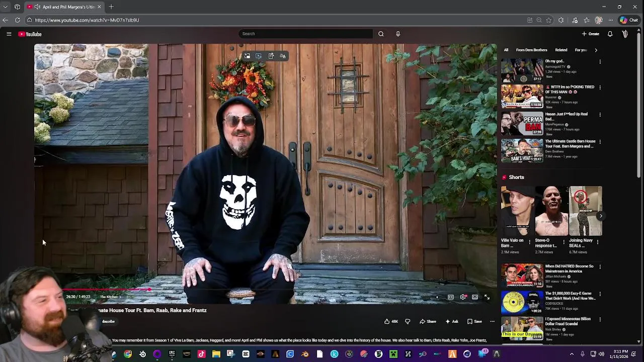Open the Ville Valo on Bam short
This screenshot has width=644, height=362.
coord(517,211)
